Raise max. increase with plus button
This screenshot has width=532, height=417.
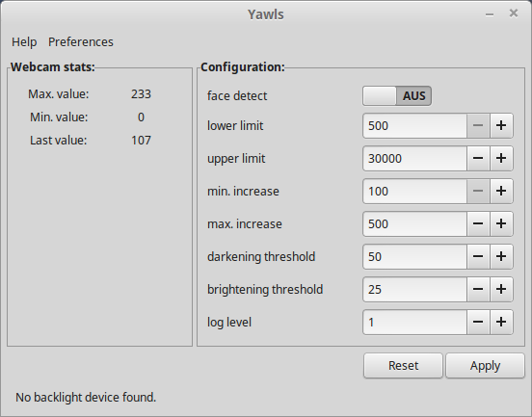coord(501,223)
